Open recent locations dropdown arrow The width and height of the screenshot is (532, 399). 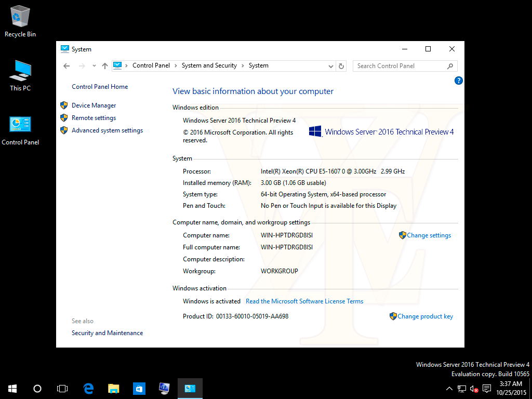[x=94, y=66]
